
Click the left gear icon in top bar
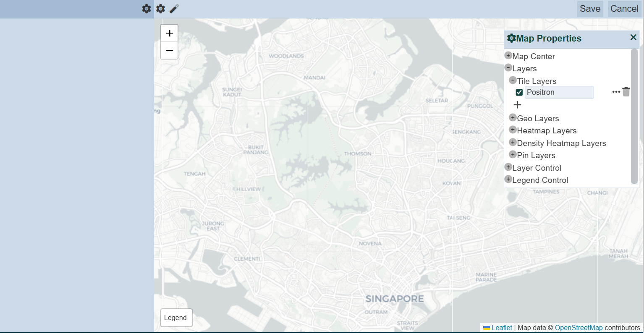pos(146,9)
